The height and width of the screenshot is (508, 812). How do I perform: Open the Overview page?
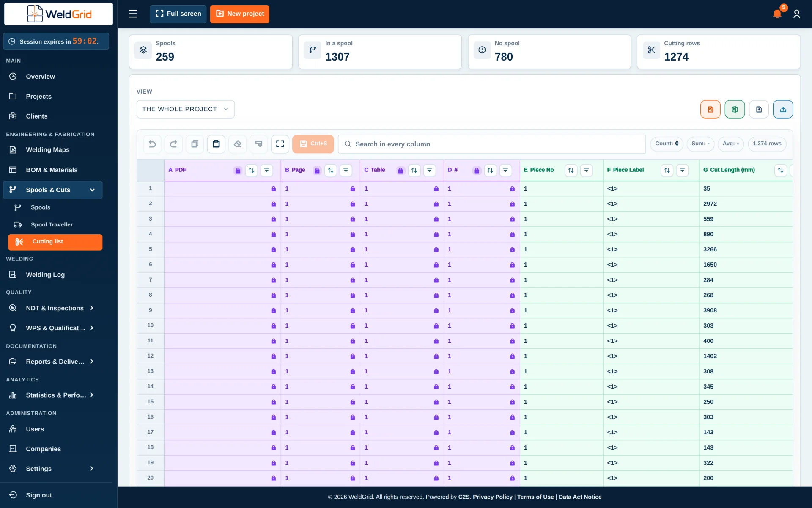pyautogui.click(x=52, y=77)
